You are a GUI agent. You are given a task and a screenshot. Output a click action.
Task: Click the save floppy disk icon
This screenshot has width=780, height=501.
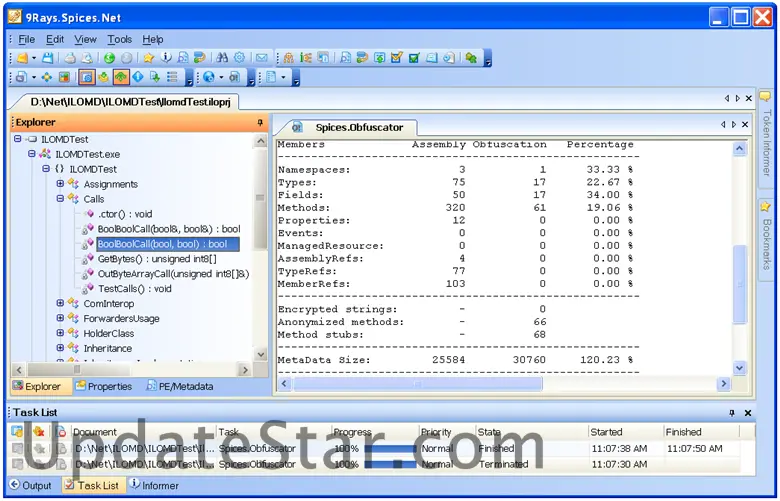(x=48, y=58)
